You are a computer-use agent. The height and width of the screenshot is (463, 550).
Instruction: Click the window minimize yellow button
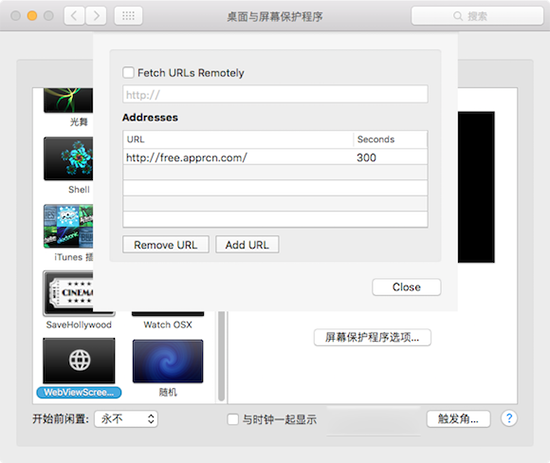tap(32, 16)
